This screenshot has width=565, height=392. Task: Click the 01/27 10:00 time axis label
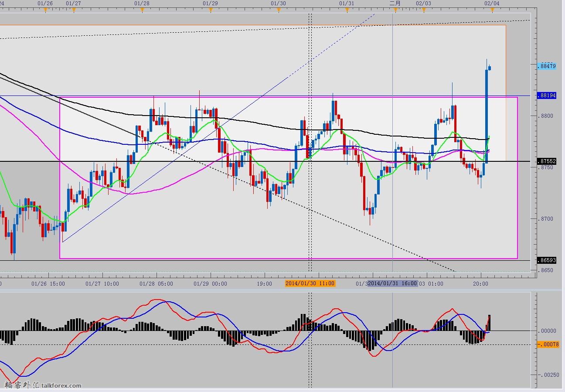point(102,284)
